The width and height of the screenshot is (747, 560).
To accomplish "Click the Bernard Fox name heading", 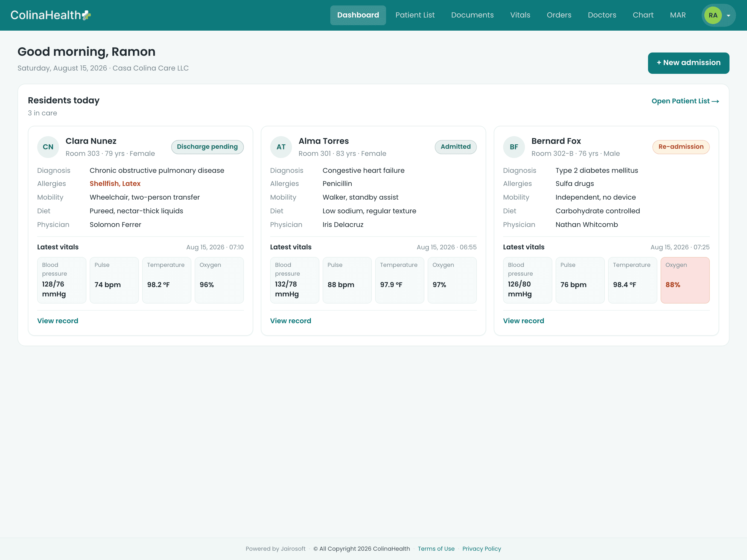I will click(556, 141).
